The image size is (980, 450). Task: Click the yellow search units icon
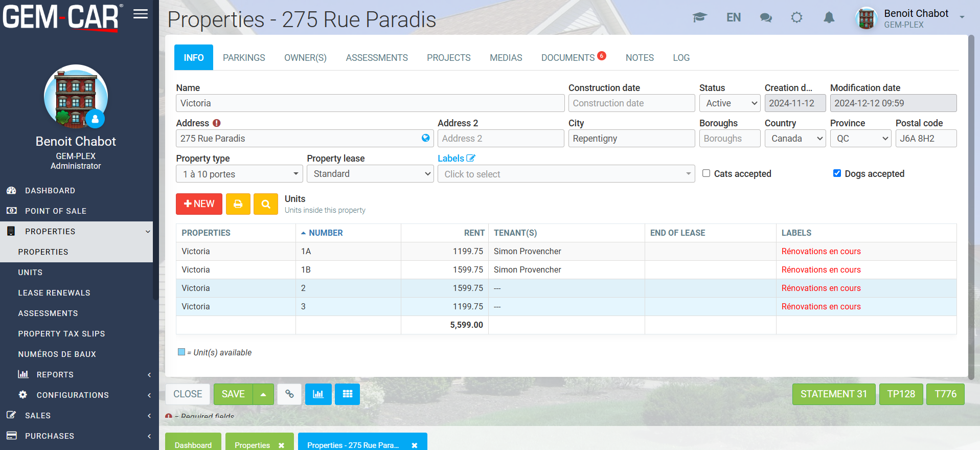click(x=266, y=204)
